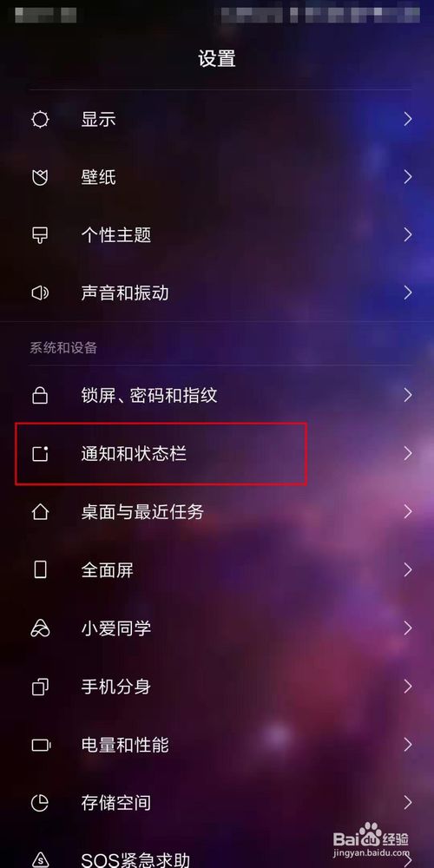Viewport: 434px width, 868px height.
Task: Open the SOS紧急求助 entry
Action: (x=217, y=857)
